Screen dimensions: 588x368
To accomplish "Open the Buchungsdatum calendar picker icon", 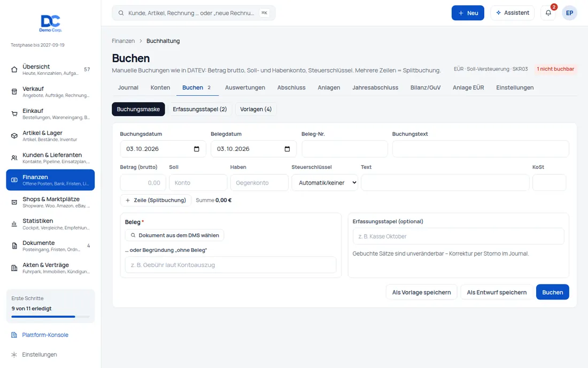I will tap(197, 149).
